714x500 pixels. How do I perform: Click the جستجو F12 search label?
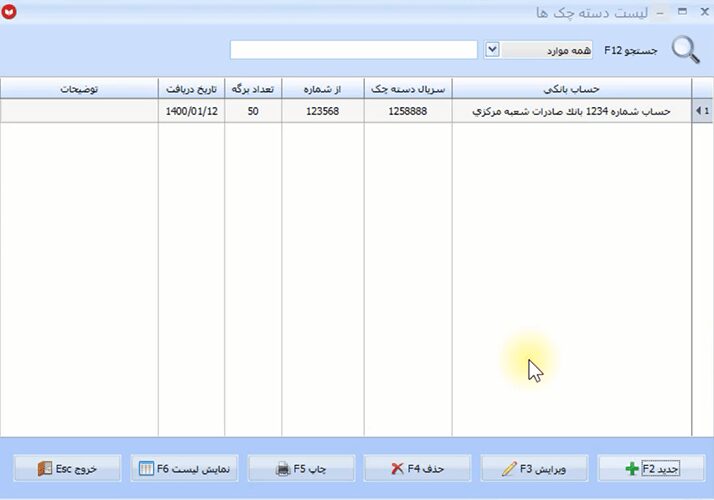click(x=631, y=50)
